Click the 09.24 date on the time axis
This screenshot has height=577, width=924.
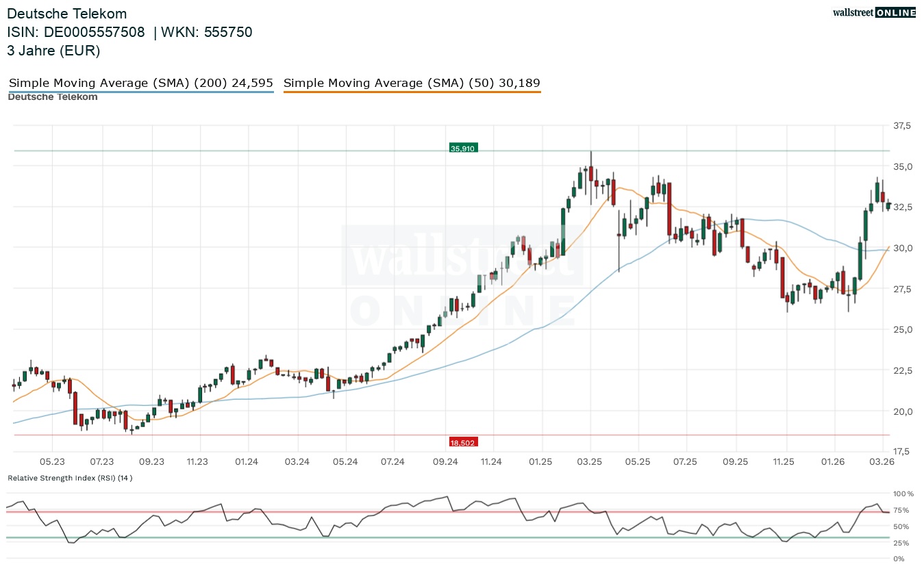tap(445, 462)
